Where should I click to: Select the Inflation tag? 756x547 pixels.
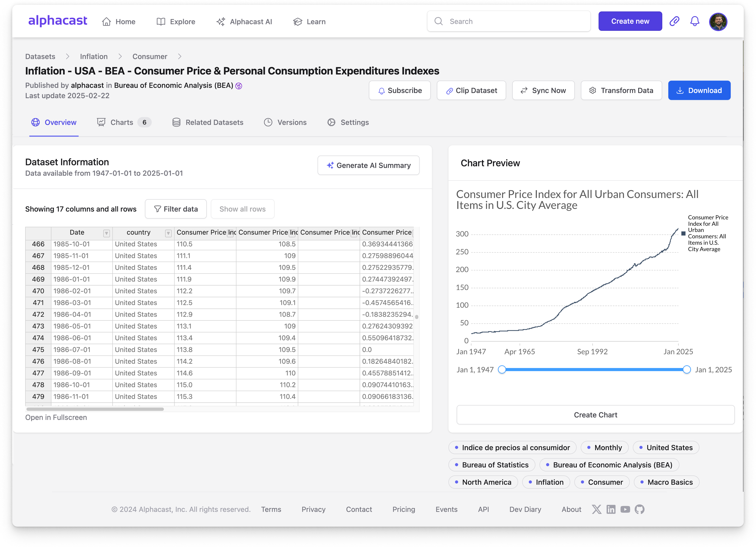(546, 482)
